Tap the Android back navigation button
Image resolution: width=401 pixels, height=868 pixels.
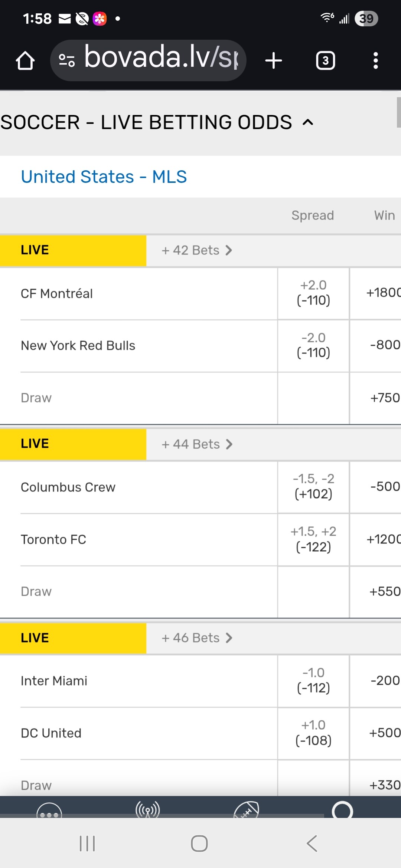(x=312, y=844)
